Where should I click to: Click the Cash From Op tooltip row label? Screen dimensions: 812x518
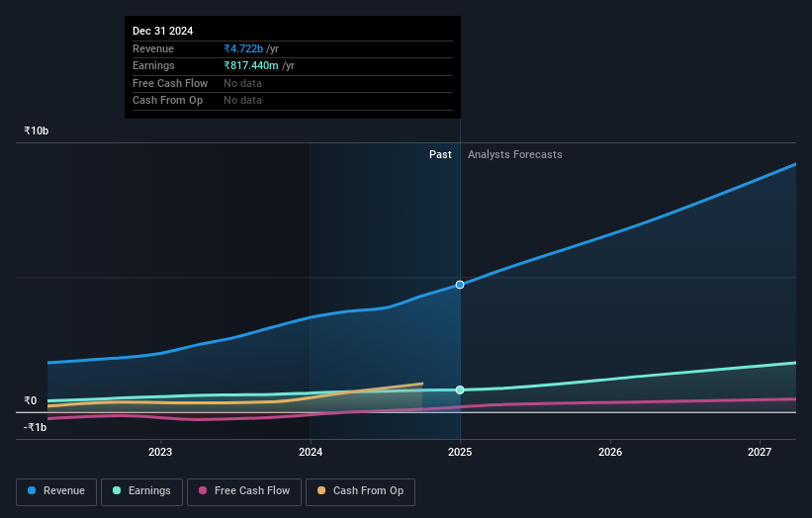(x=167, y=101)
